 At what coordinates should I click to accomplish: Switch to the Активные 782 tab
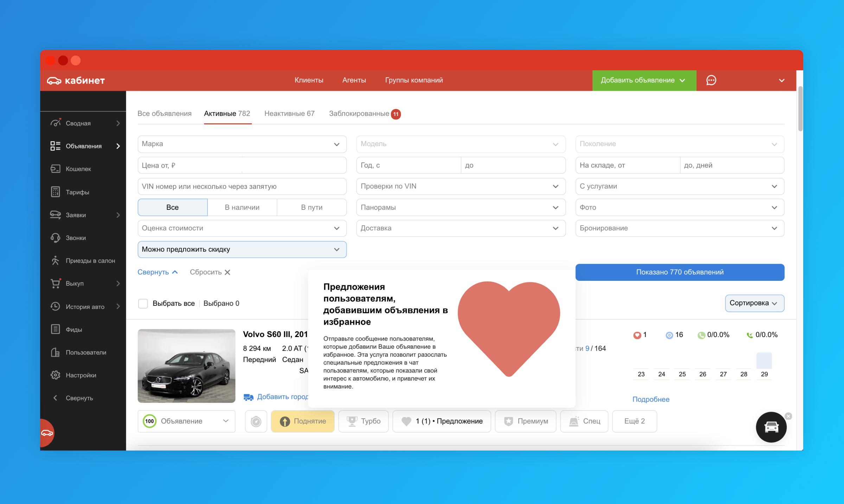(x=227, y=114)
